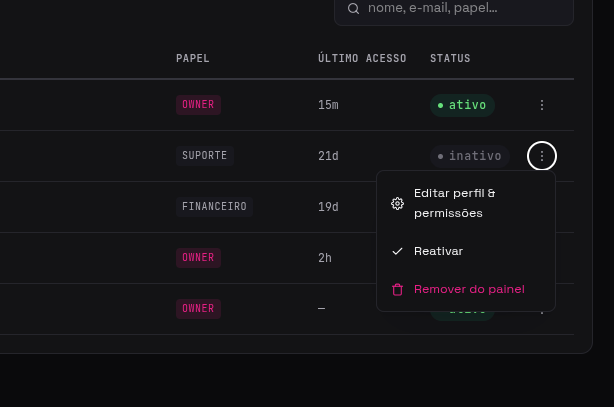614x407 pixels.
Task: Click the inativo status pill
Action: (470, 156)
